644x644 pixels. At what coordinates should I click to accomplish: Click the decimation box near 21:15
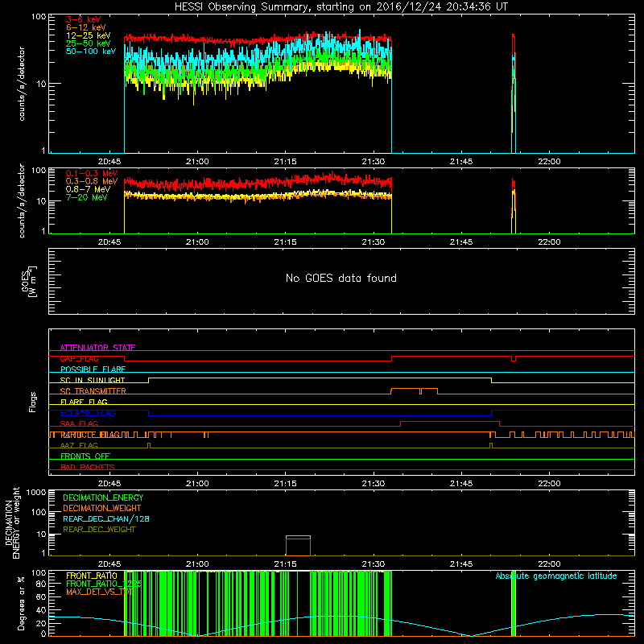pos(298,546)
